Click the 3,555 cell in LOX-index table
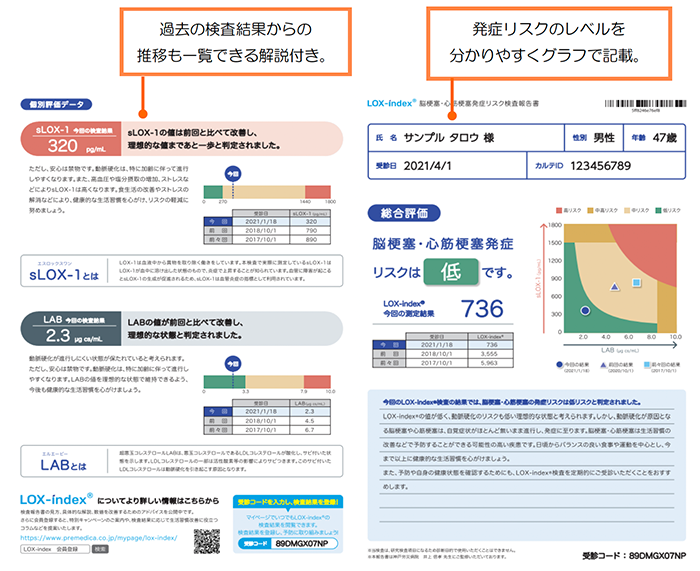Screen dimensions: 700x571 pos(490,354)
